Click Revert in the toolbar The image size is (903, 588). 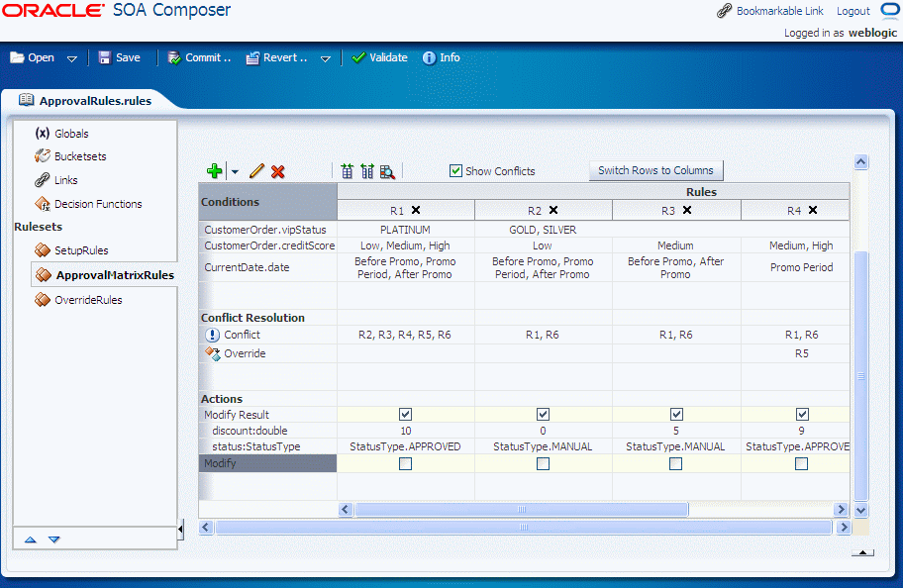tap(276, 57)
